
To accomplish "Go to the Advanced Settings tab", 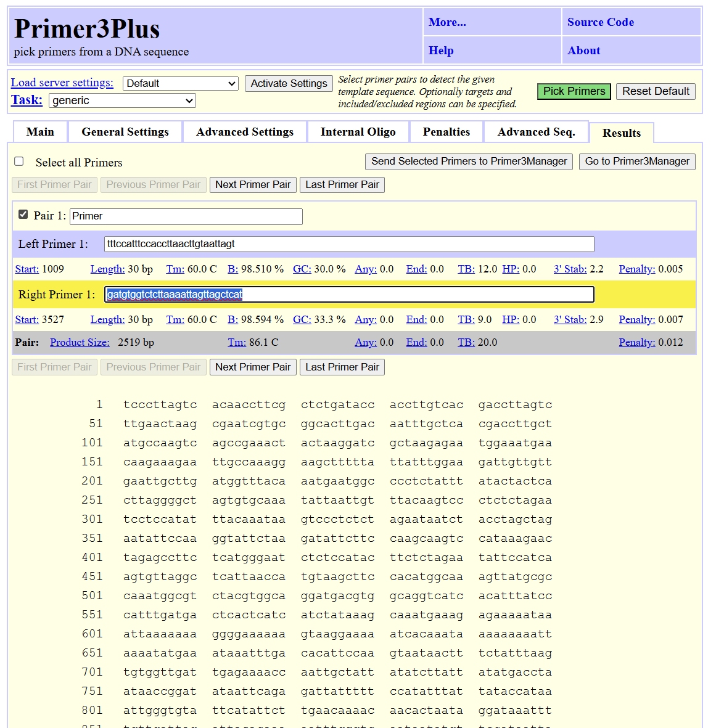I will tap(245, 132).
